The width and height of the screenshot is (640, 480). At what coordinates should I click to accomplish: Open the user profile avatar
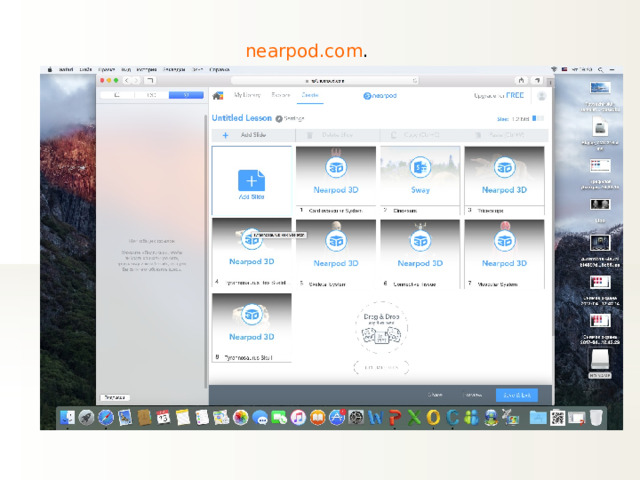point(542,96)
